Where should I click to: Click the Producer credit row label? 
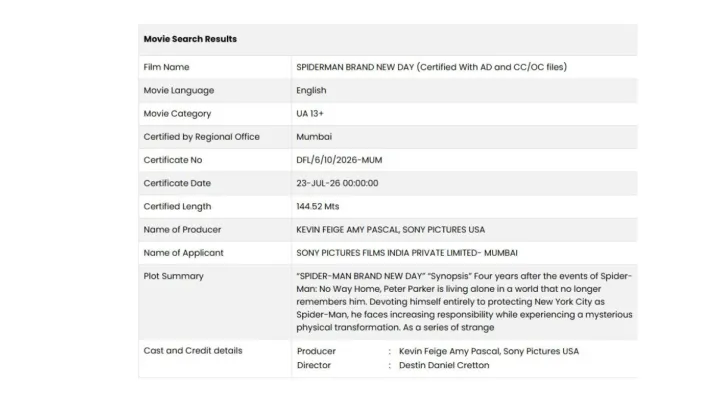(316, 351)
